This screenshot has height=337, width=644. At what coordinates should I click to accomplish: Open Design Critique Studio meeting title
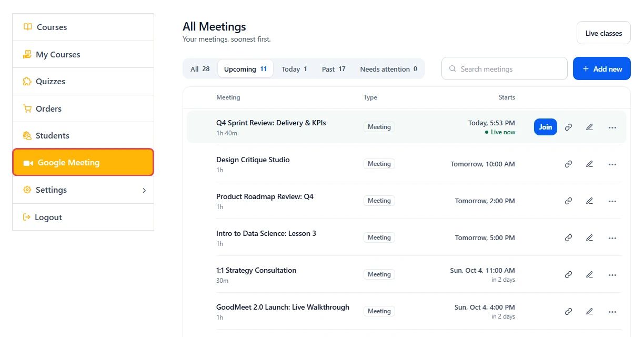click(x=253, y=160)
